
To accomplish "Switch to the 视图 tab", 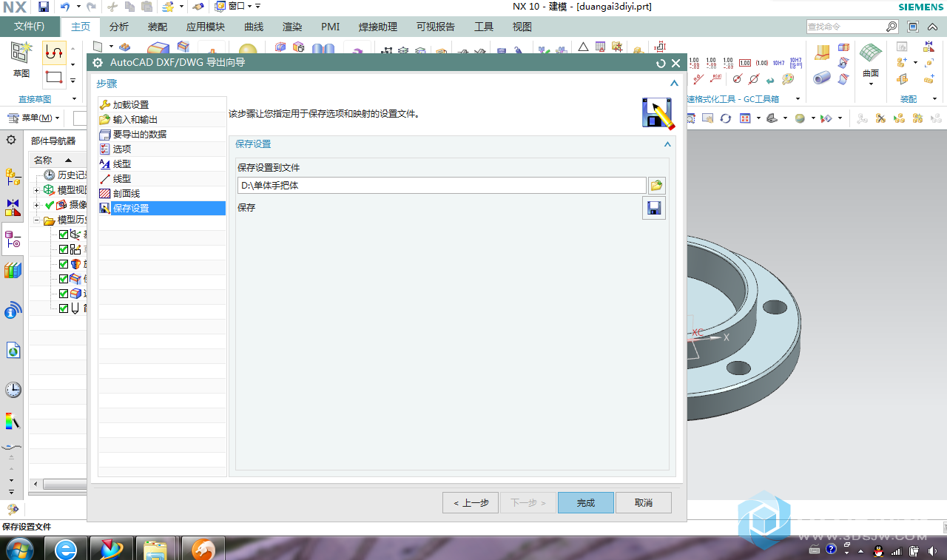I will [x=522, y=27].
